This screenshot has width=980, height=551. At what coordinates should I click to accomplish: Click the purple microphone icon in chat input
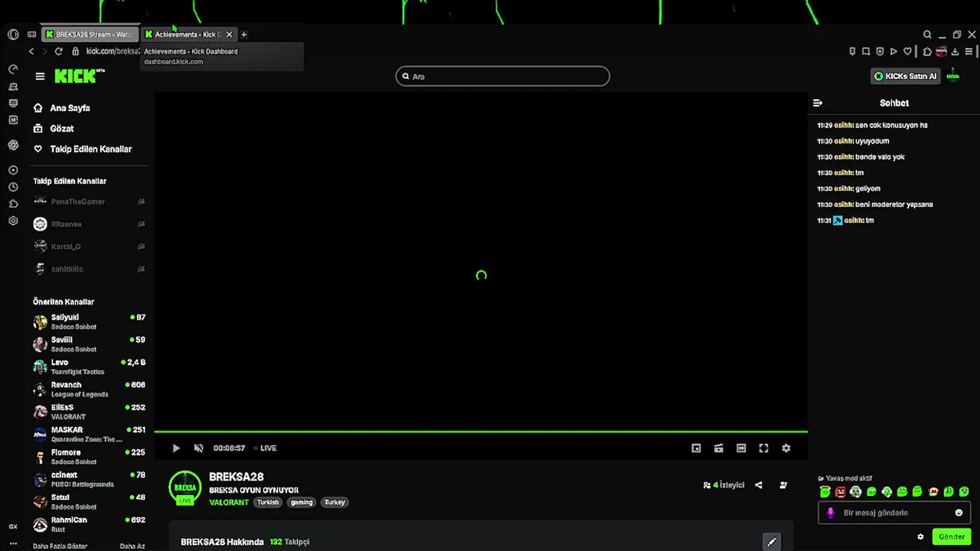click(831, 513)
